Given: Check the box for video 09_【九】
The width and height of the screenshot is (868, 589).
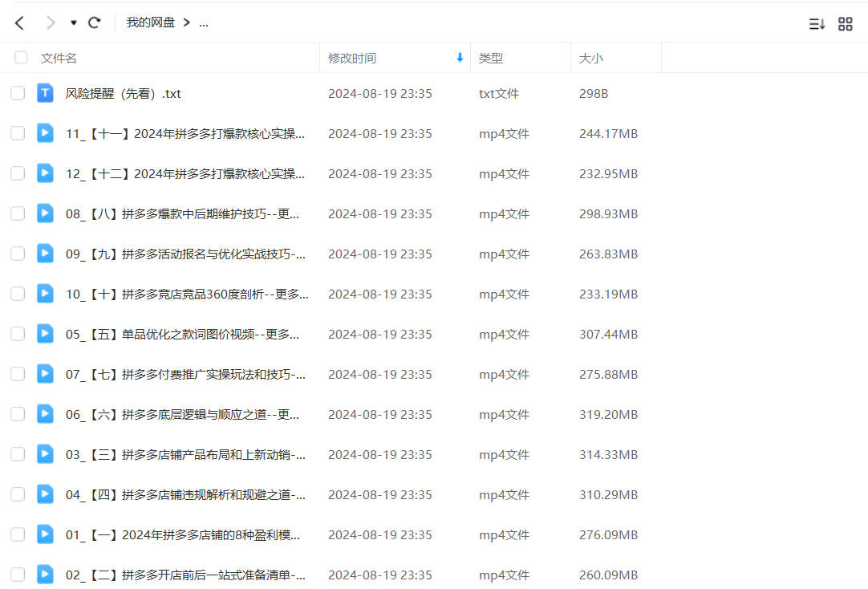Looking at the screenshot, I should click(x=18, y=254).
